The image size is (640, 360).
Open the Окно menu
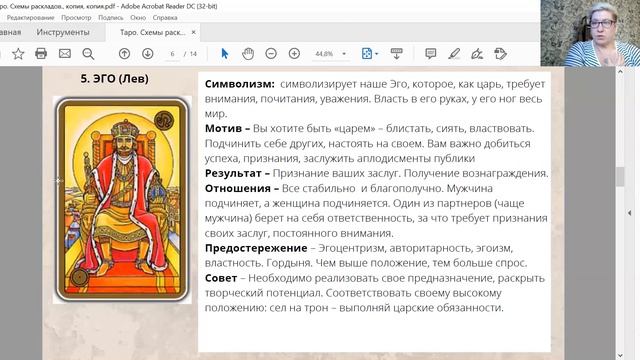[x=138, y=18]
